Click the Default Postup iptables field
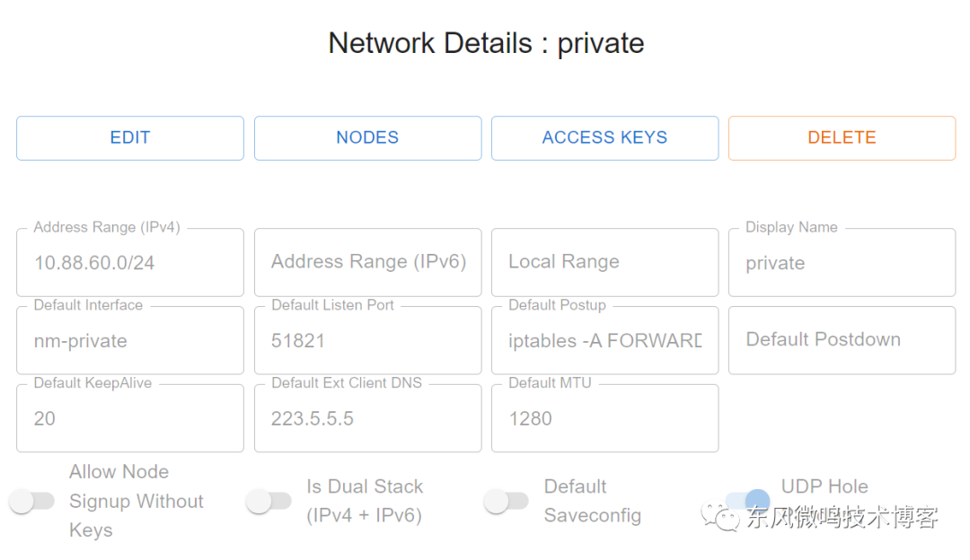970x560 pixels. point(605,340)
